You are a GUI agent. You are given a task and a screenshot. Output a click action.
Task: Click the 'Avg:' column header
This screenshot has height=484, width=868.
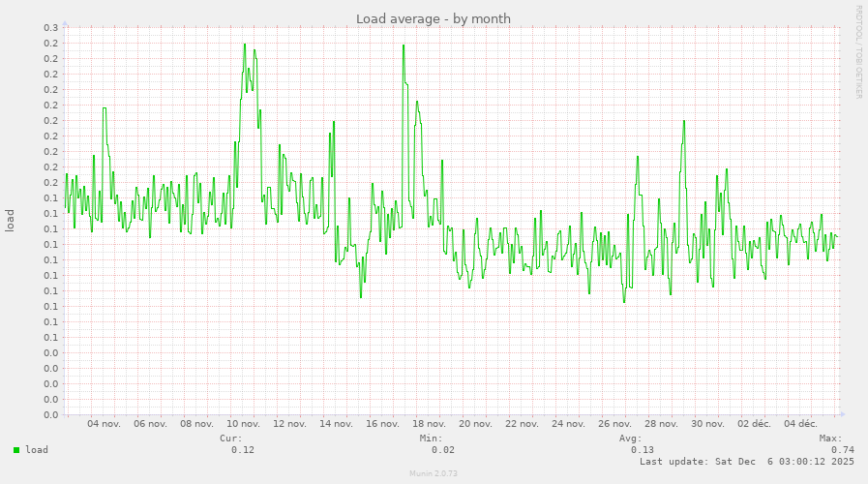(x=631, y=439)
